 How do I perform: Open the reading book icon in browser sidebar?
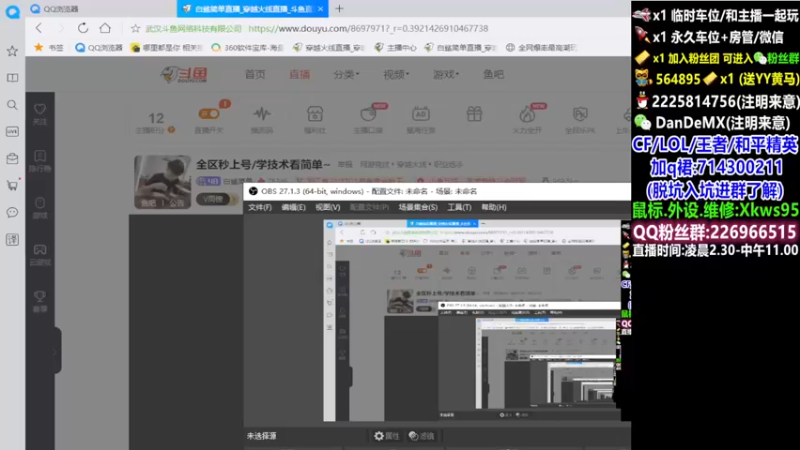(12, 78)
